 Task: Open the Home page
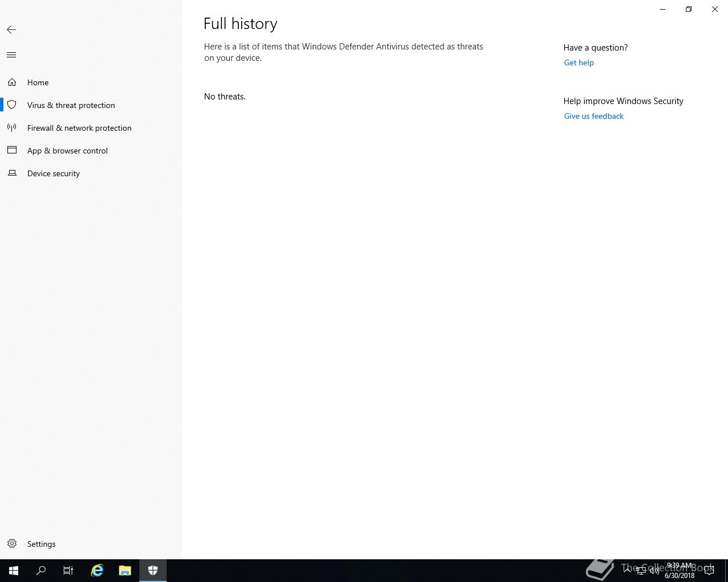91,82
